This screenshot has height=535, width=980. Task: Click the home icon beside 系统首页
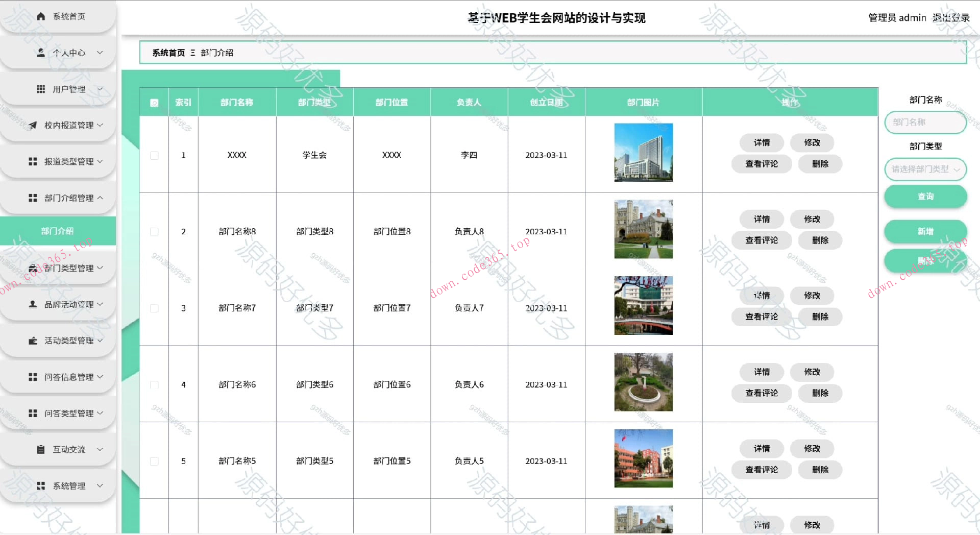[x=41, y=16]
